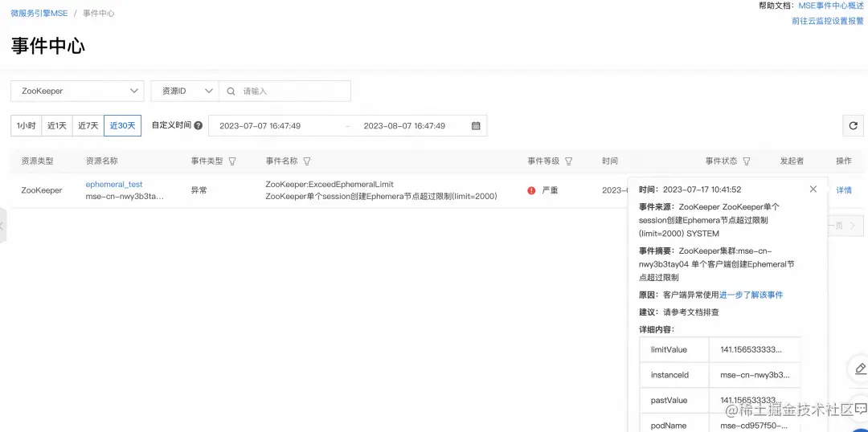Click the search magnifier icon

(x=231, y=92)
